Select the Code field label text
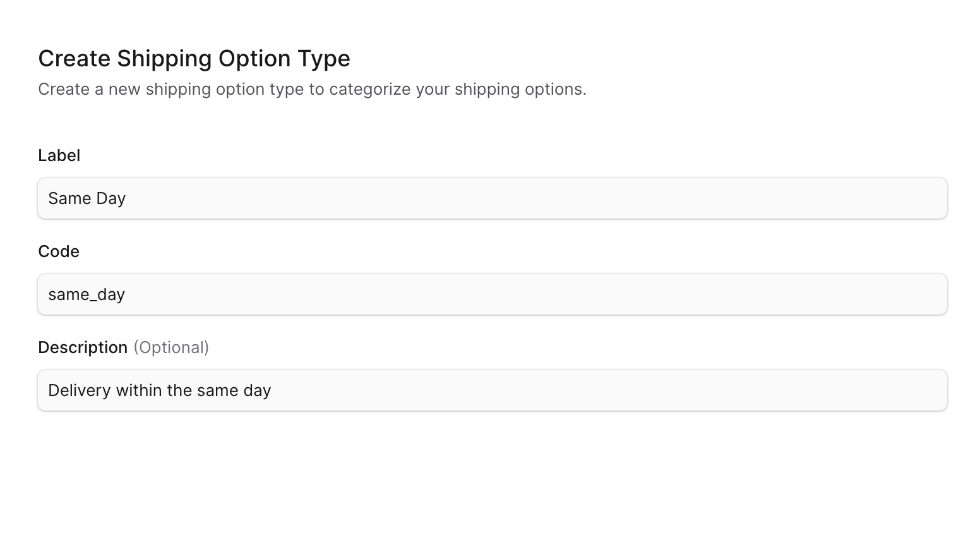 coord(59,251)
